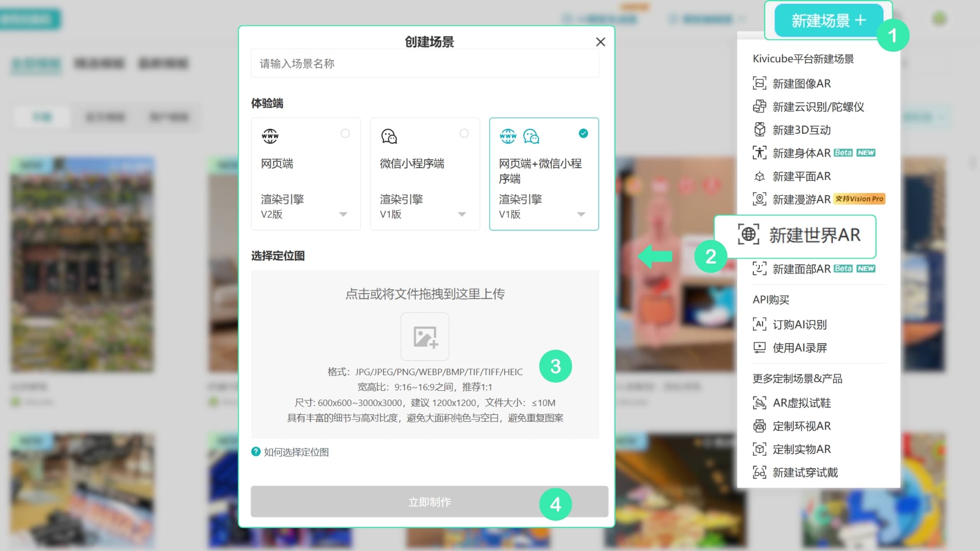Choose 新建3D互动 menu entry
The height and width of the screenshot is (551, 980).
click(802, 130)
